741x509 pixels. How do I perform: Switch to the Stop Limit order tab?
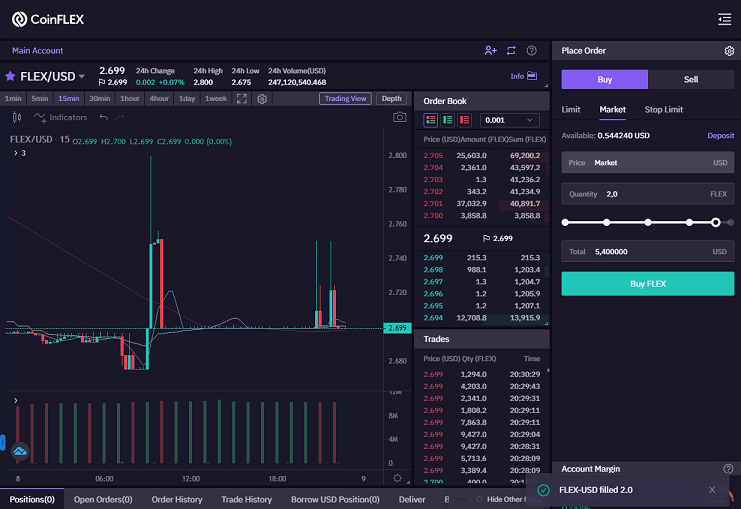click(663, 110)
